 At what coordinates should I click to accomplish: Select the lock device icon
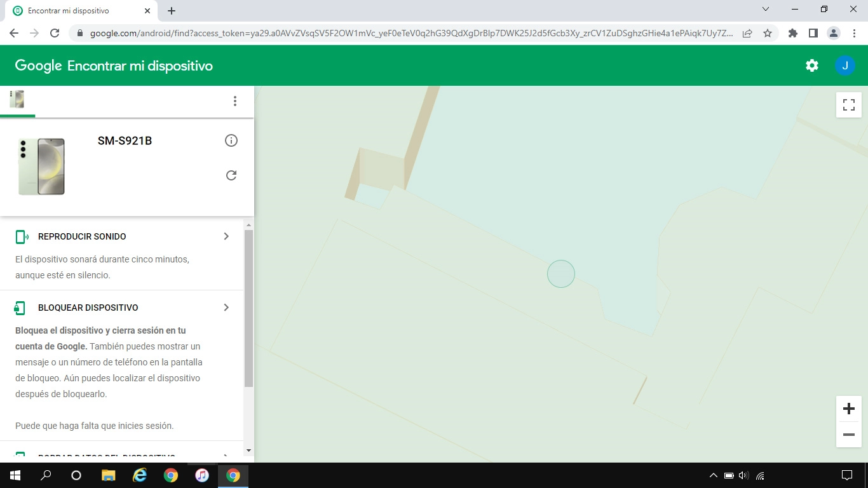20,307
